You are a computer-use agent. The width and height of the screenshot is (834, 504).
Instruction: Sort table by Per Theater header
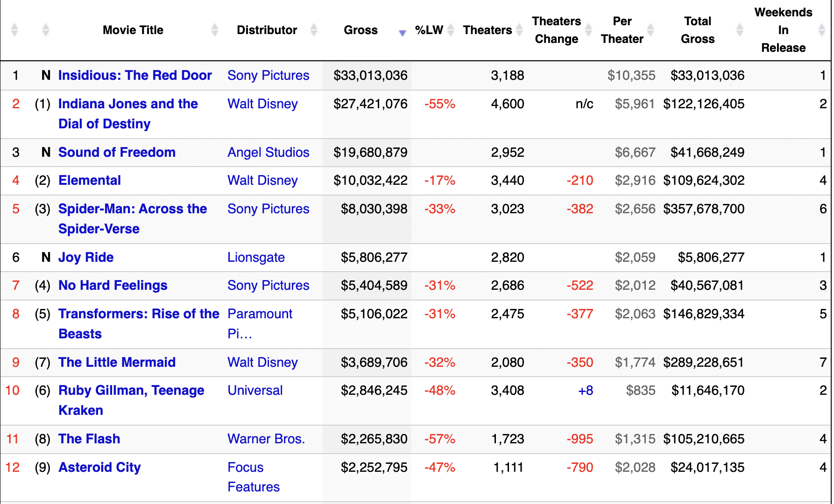tap(622, 30)
